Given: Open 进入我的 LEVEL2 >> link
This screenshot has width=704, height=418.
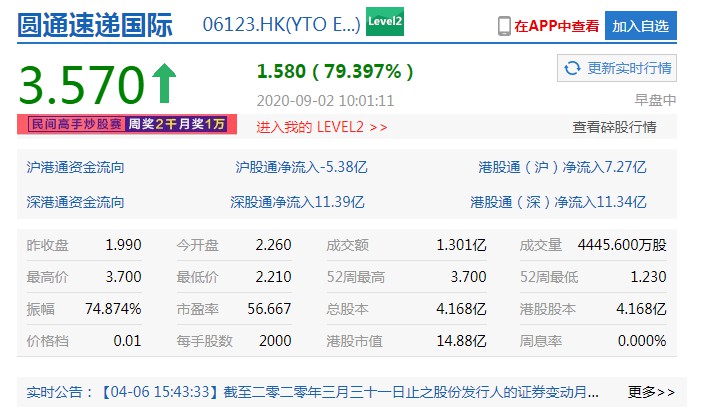Looking at the screenshot, I should point(321,127).
